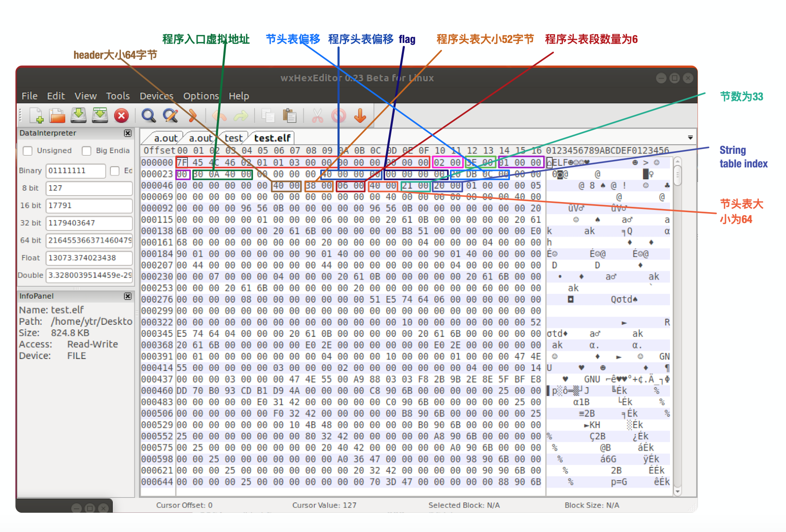Open the tab overflow dropdown arrow at top right

click(691, 137)
